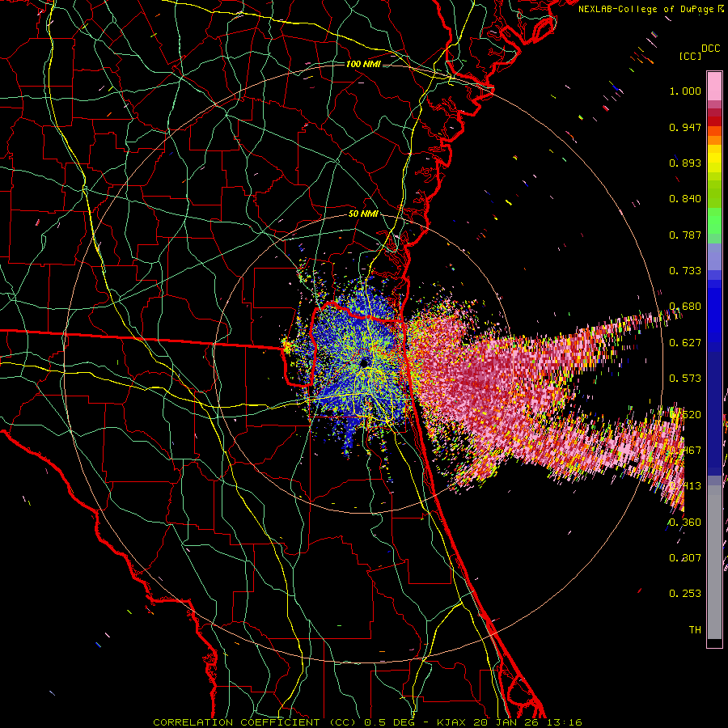The image size is (728, 728).
Task: Click the 0.733 scale value
Action: (685, 271)
